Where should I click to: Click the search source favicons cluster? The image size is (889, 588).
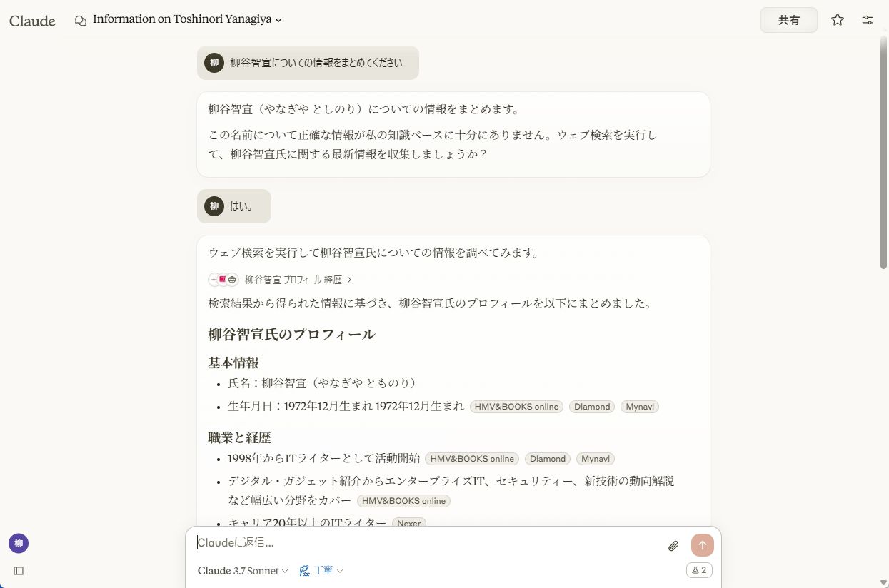[x=223, y=280]
